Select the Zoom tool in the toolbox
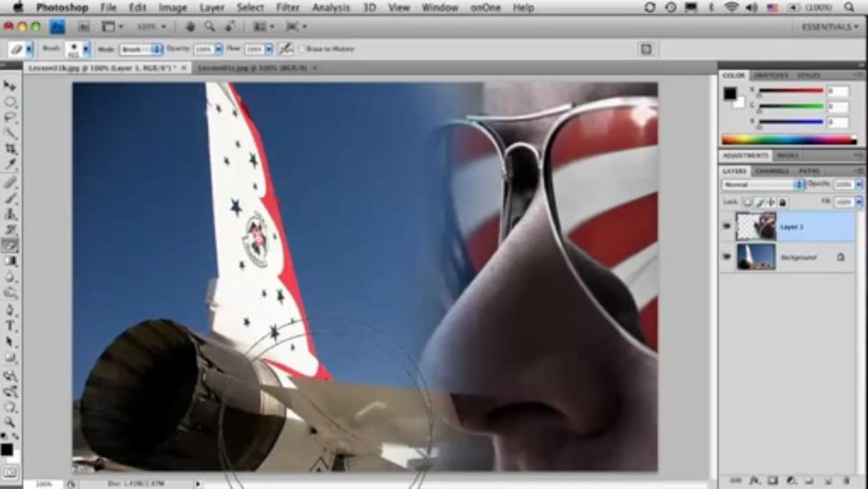 [10, 422]
